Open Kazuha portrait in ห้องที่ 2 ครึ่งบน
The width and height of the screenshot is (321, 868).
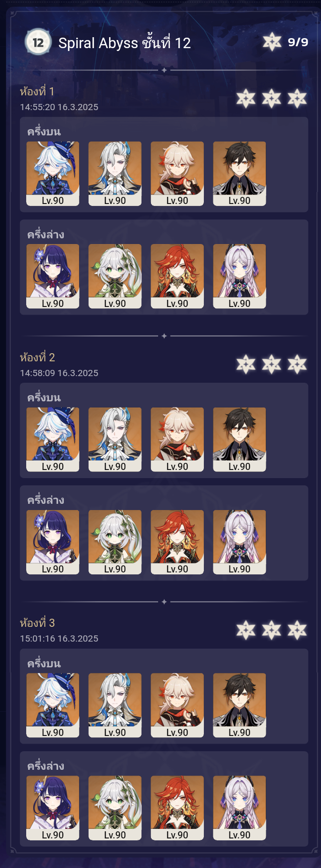pyautogui.click(x=177, y=439)
